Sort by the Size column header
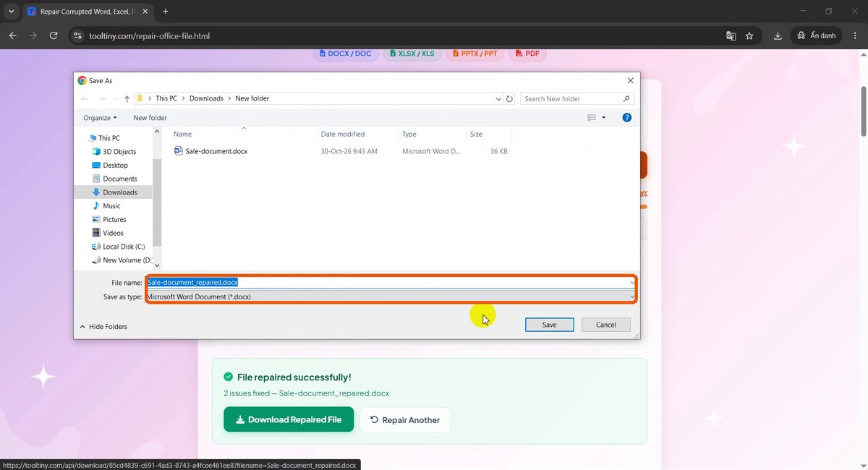Screen dimensions: 868x470 pos(489,134)
